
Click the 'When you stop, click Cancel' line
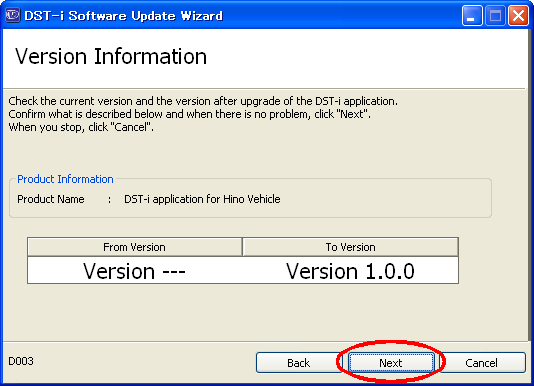pyautogui.click(x=81, y=127)
